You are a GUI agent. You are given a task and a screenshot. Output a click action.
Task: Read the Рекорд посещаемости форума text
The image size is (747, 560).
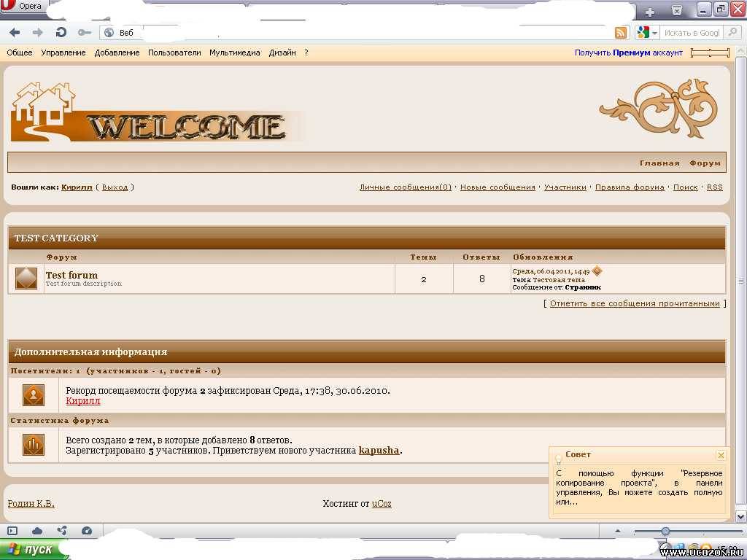pyautogui.click(x=228, y=391)
